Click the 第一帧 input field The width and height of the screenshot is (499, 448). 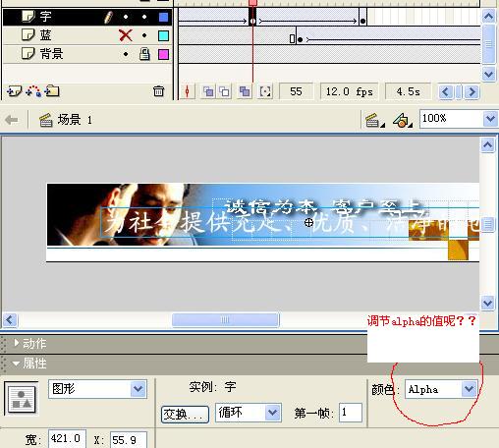pyautogui.click(x=351, y=413)
